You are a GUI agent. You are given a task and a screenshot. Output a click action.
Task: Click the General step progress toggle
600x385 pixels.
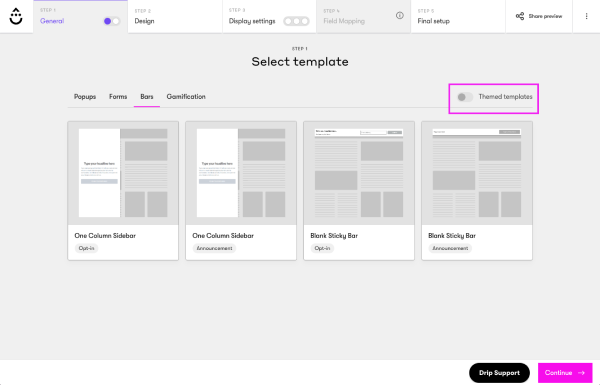coord(112,21)
